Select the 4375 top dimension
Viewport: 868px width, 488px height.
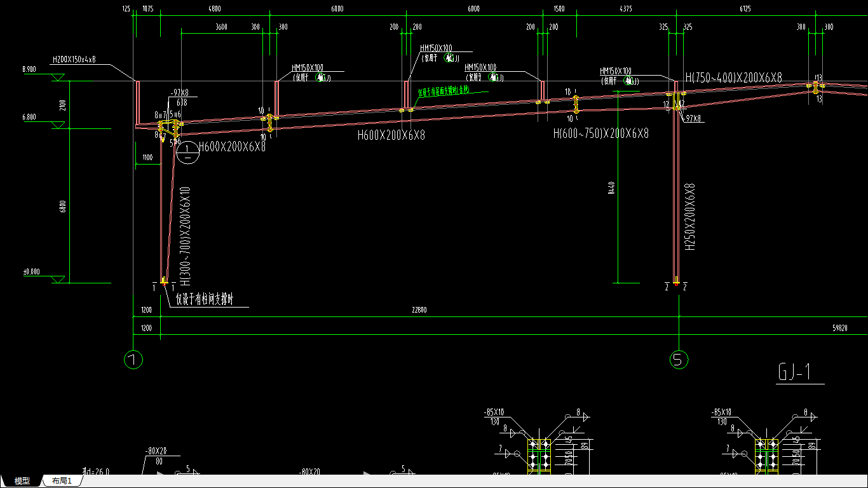626,9
